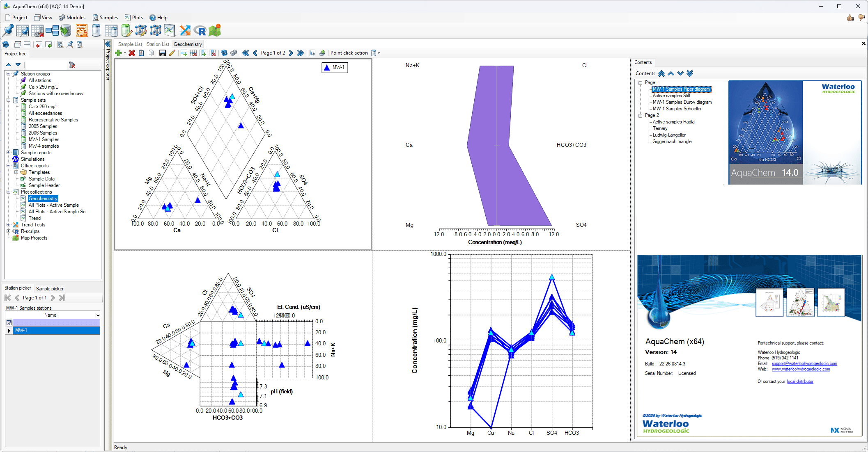Click the gray gears settings icon

234,53
